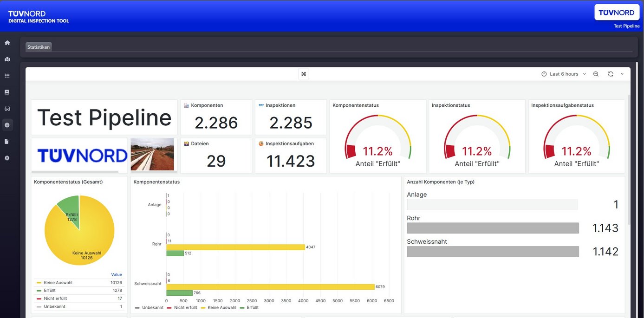This screenshot has height=318, width=644.
Task: Click the zoom out magnifier icon
Action: (x=596, y=74)
